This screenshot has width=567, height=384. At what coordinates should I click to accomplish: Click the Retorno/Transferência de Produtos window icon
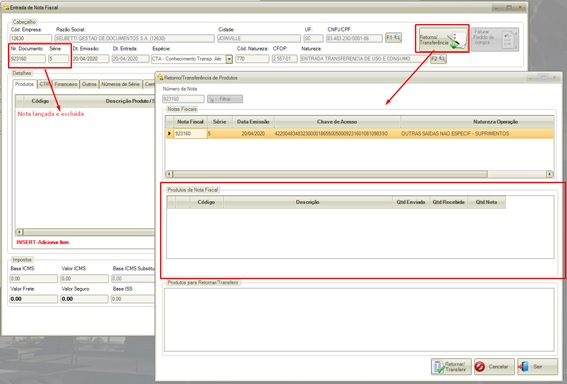pos(160,77)
